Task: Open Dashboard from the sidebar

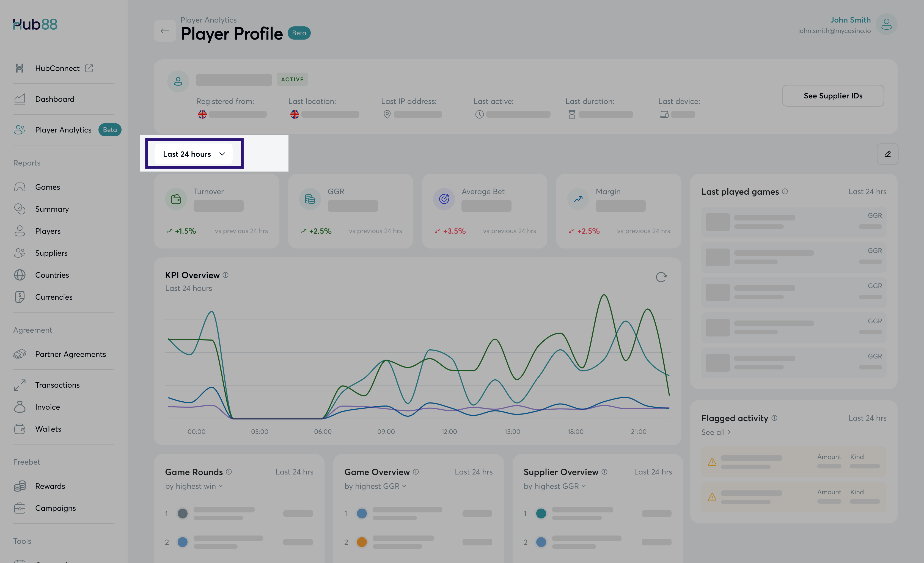Action: [54, 99]
